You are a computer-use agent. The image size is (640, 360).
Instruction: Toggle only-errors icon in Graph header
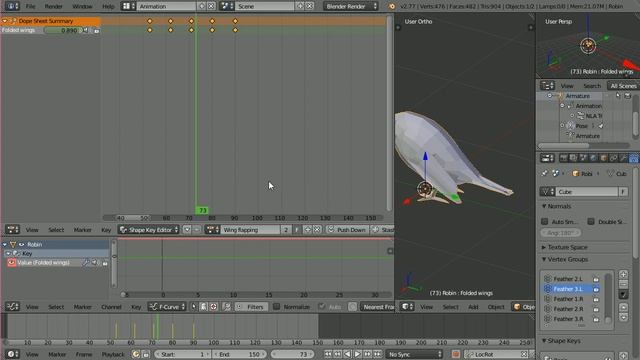213,307
